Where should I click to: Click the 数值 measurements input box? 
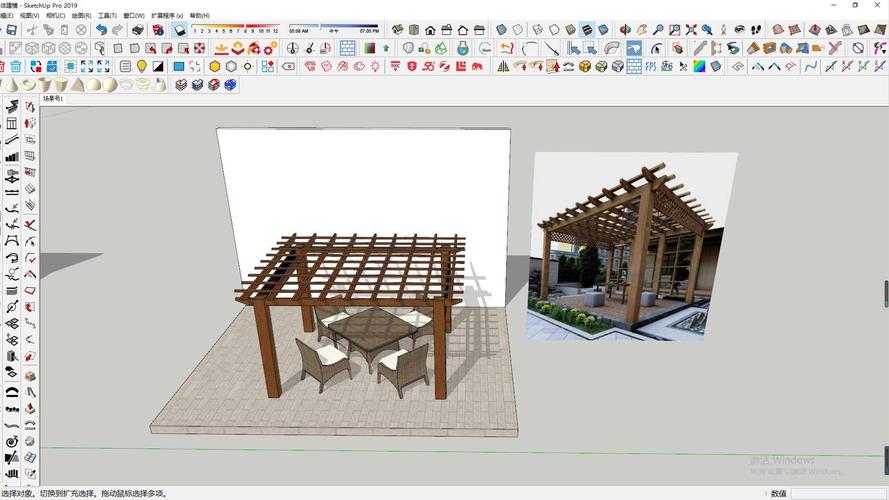click(839, 494)
